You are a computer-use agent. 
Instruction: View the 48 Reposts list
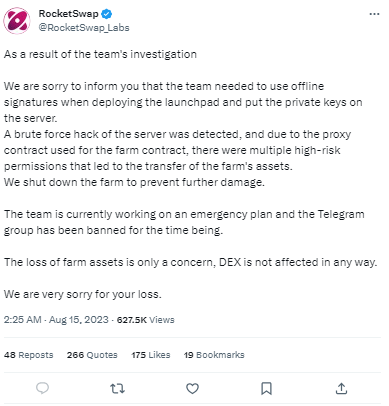pyautogui.click(x=29, y=355)
